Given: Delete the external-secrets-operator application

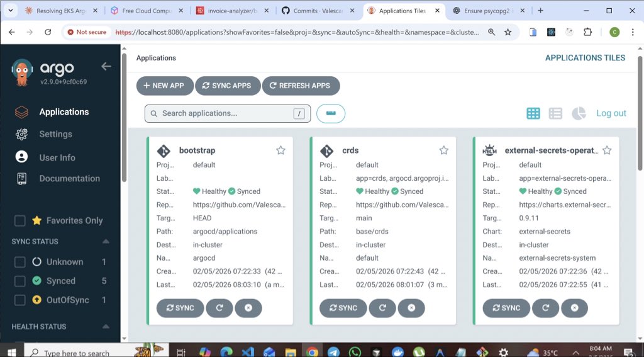Looking at the screenshot, I should coord(575,308).
